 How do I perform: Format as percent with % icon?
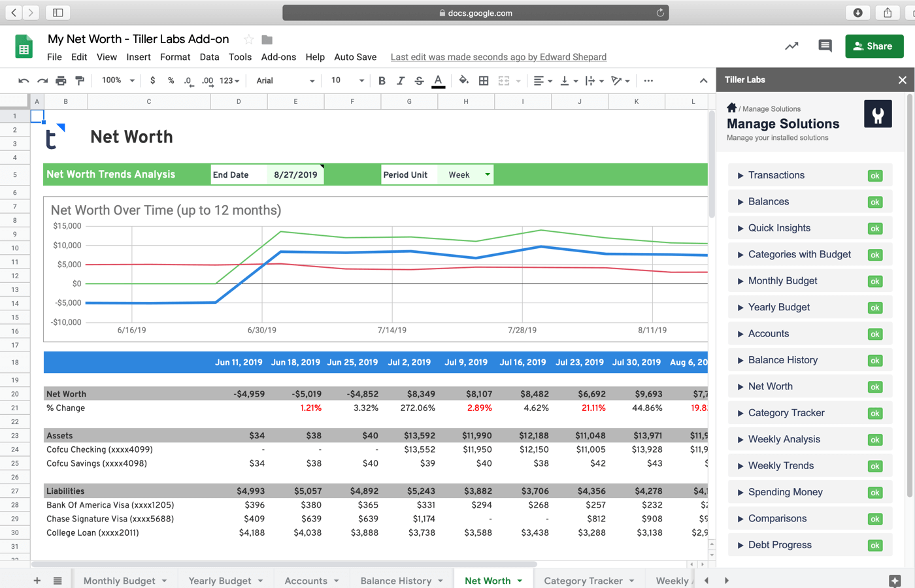[x=171, y=80]
